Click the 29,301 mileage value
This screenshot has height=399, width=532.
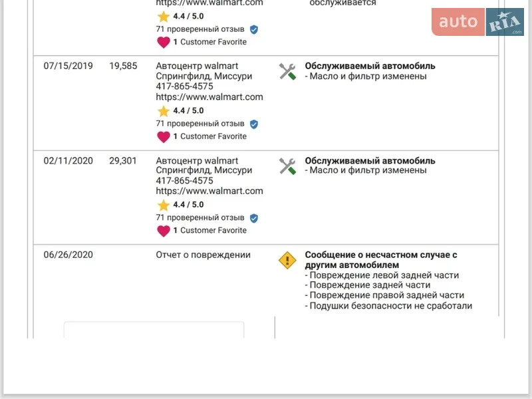coord(123,160)
